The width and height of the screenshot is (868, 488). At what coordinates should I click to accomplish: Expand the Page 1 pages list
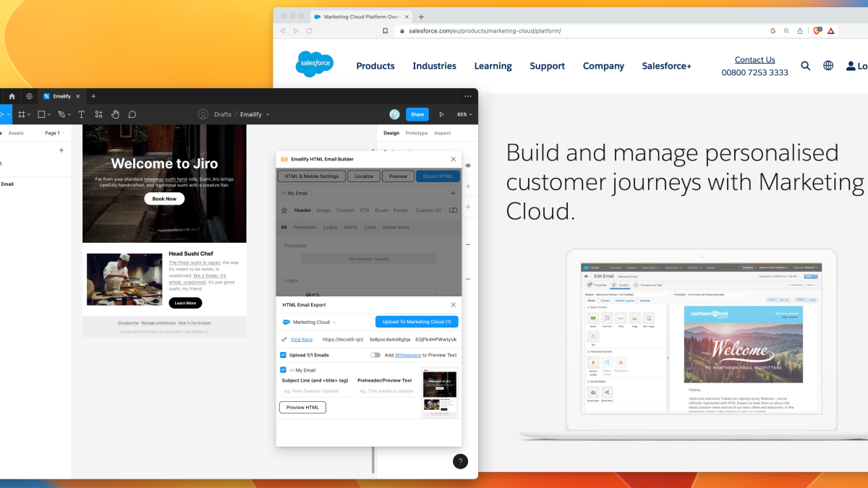[55, 133]
